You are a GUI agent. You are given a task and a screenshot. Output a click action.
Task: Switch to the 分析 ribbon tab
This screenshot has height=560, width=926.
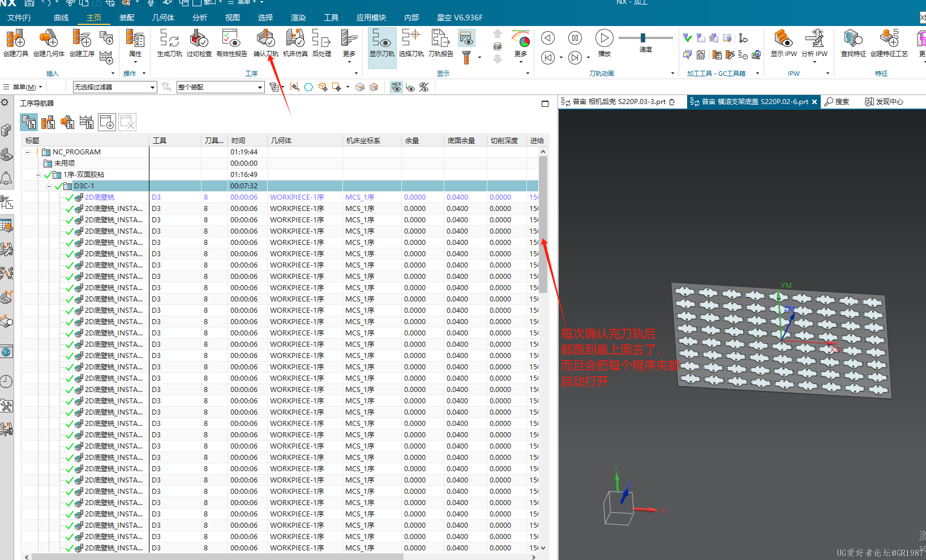[199, 18]
